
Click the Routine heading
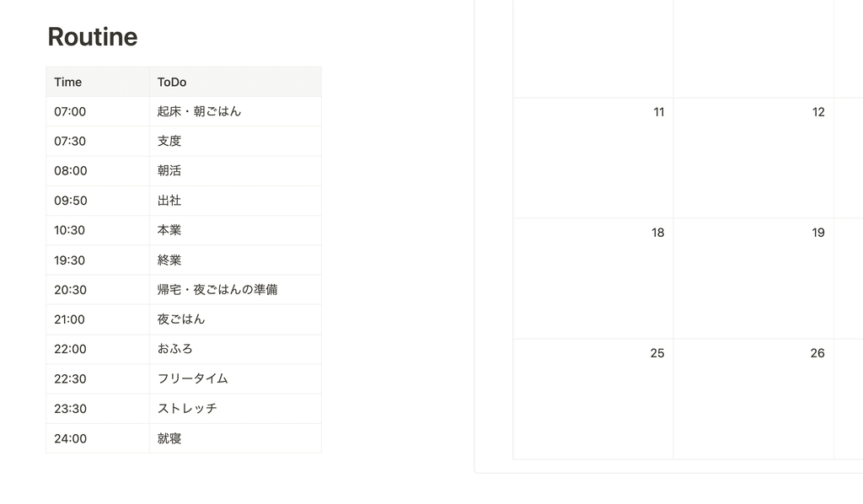tap(93, 37)
